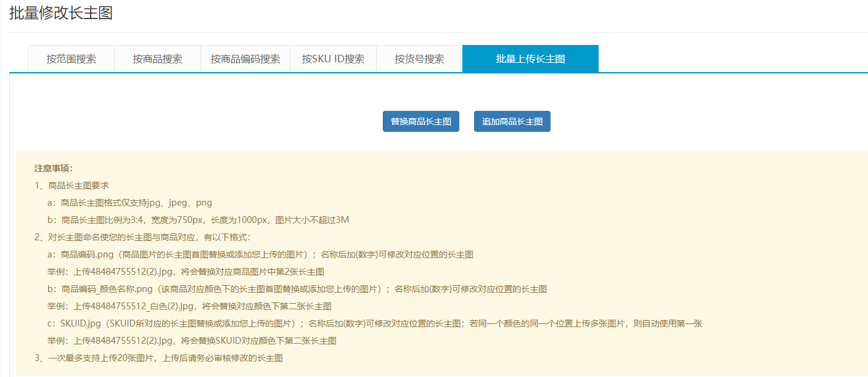Click the 追加商品长主图 button
This screenshot has width=868, height=377.
(512, 122)
